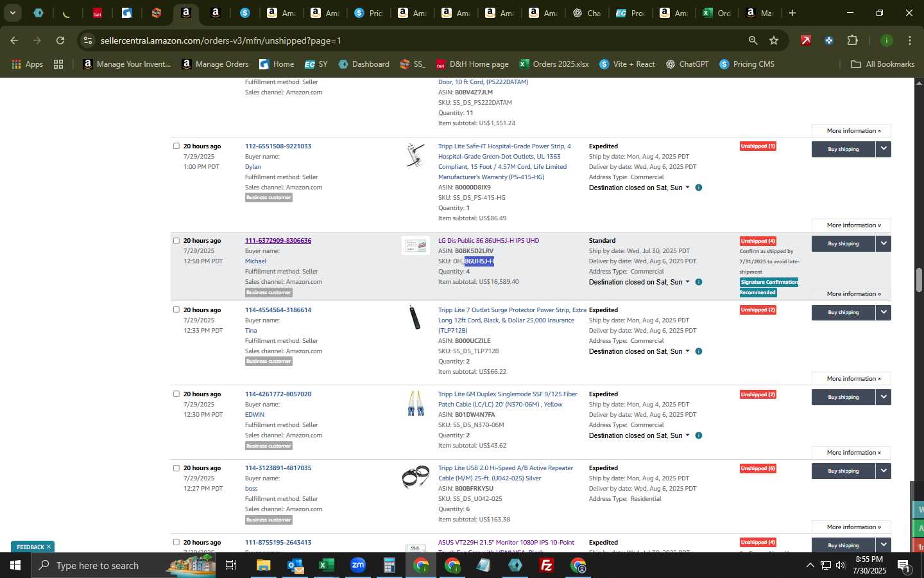Open buyer name Dylan link
Image resolution: width=924 pixels, height=578 pixels.
click(253, 167)
